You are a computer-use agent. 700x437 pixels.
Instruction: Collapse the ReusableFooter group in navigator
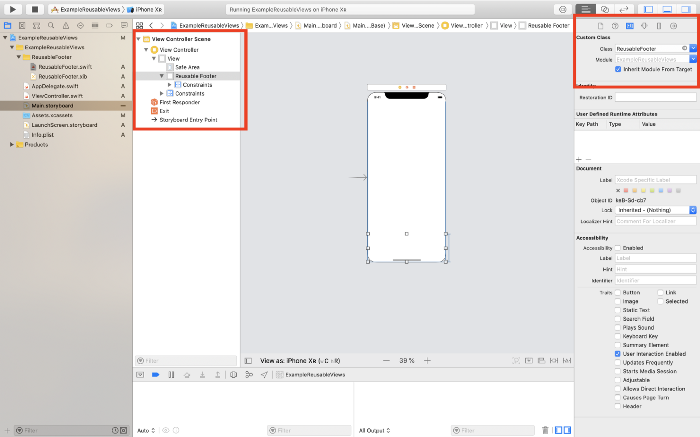coord(19,57)
